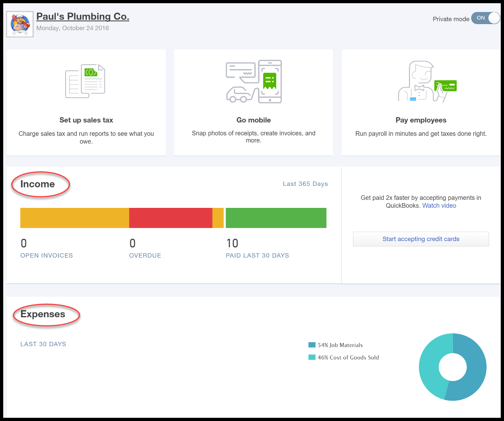Click the Expenses section heading
504x421 pixels.
coord(43,314)
